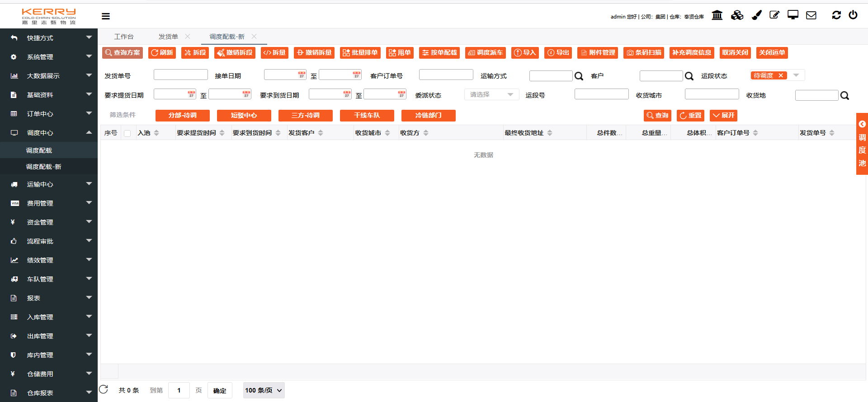
Task: Open the 接单日期 start calendar icon
Action: click(x=302, y=75)
